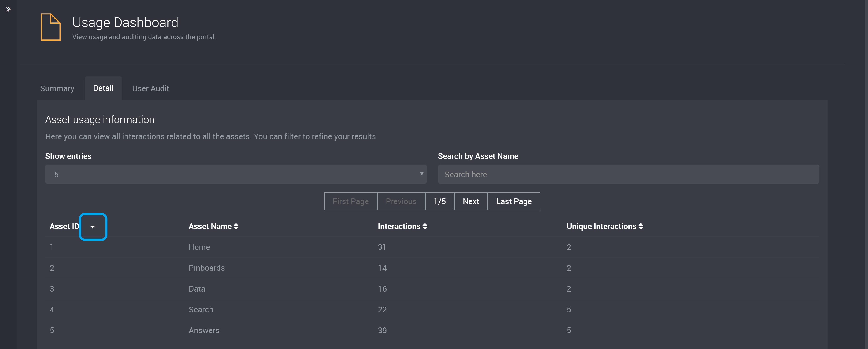Screen dimensions: 868x349
Task: Open the User Audit tab
Action: point(151,88)
